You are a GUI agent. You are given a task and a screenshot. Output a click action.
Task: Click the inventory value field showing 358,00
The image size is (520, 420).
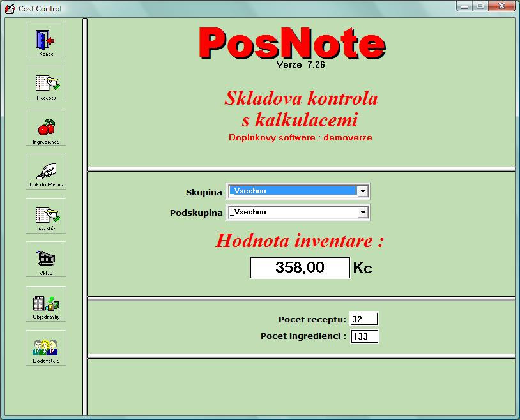tap(300, 267)
